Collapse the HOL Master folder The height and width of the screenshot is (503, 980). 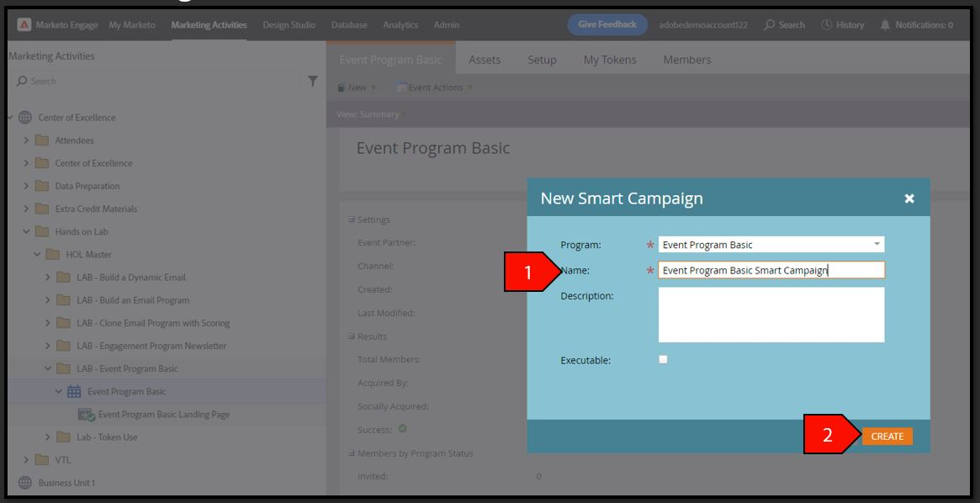tap(37, 254)
